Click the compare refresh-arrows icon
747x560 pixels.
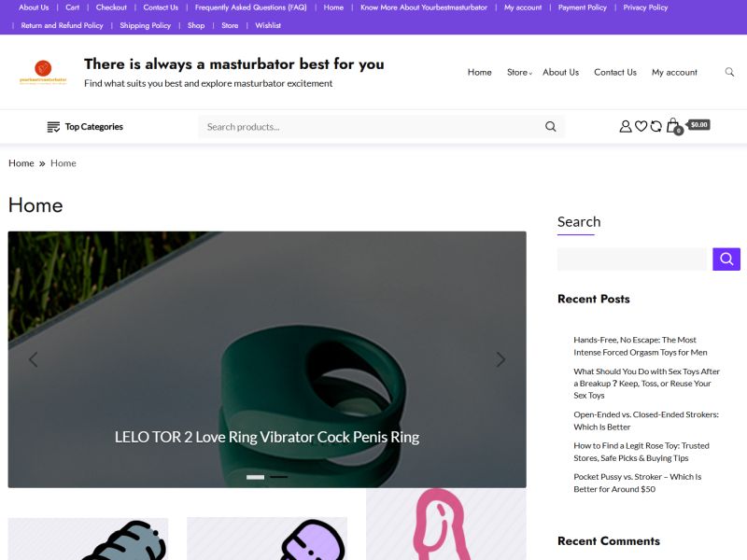(x=656, y=126)
